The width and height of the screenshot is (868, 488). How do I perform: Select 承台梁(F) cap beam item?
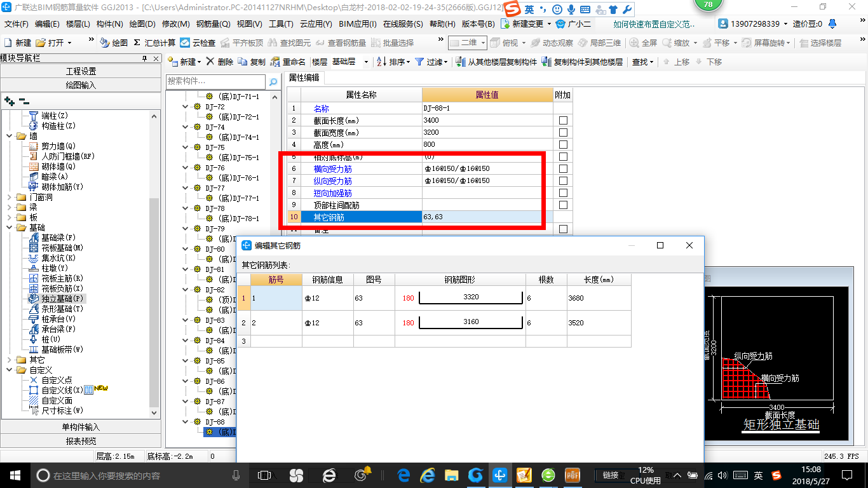(x=58, y=329)
